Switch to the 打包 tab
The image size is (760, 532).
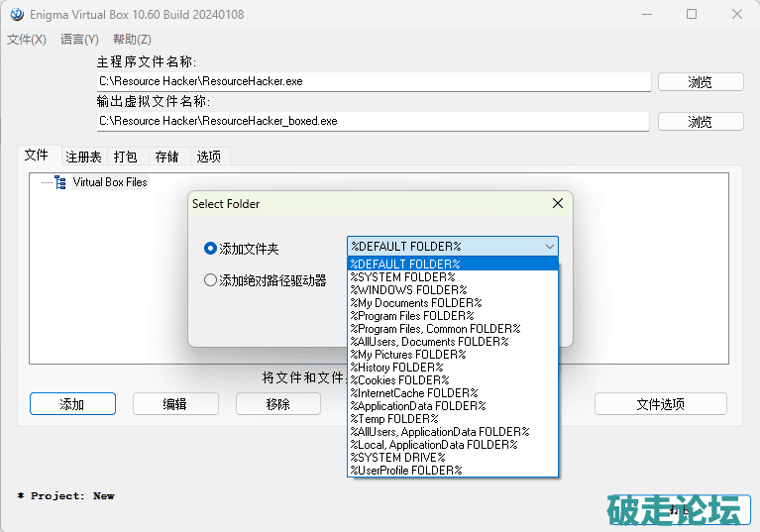point(126,157)
